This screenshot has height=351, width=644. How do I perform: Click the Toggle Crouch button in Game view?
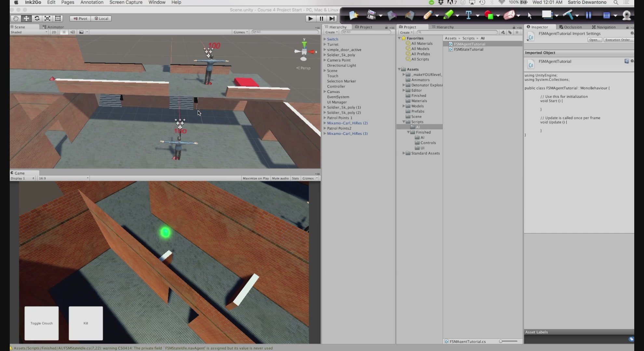click(42, 323)
